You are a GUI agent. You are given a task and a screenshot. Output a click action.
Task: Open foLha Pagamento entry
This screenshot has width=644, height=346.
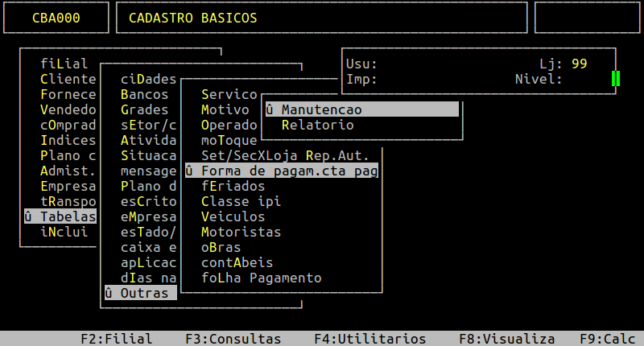[x=261, y=278]
